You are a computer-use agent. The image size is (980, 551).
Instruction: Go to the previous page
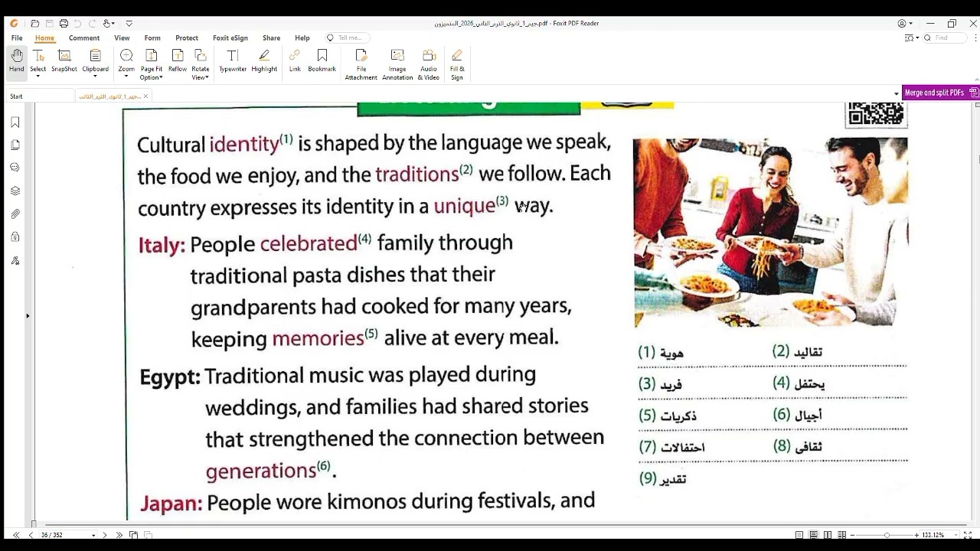31,535
